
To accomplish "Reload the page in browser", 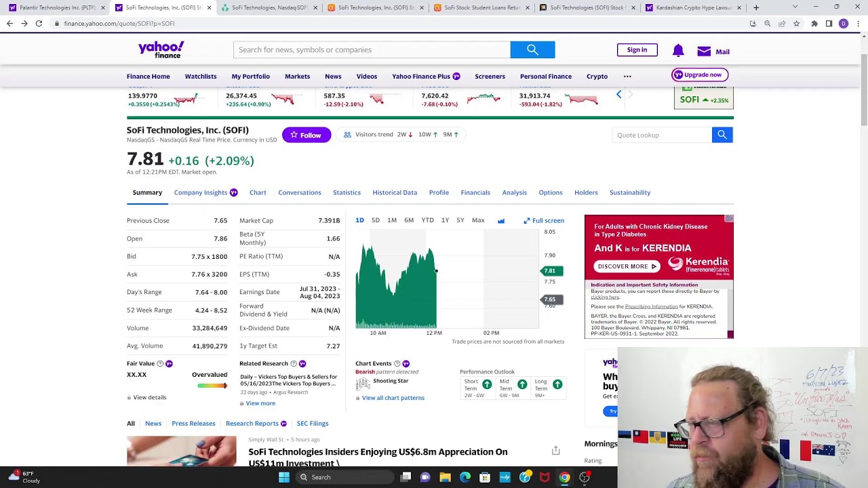I will pos(39,23).
